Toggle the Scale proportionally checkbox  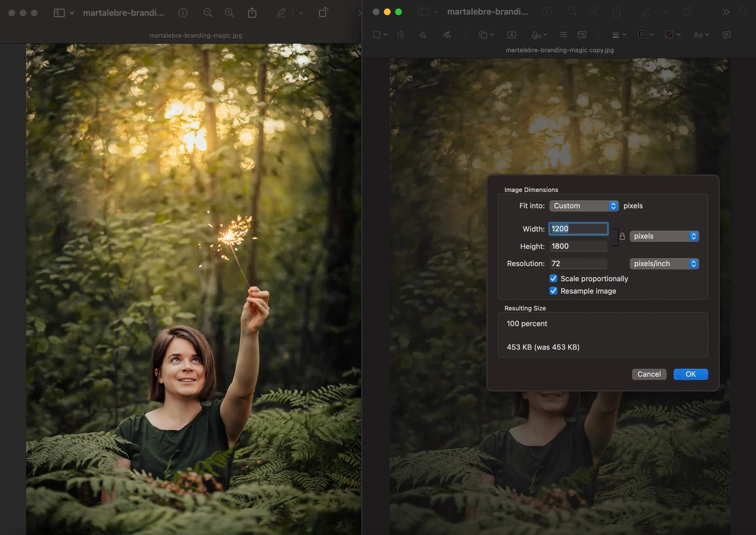click(x=553, y=278)
